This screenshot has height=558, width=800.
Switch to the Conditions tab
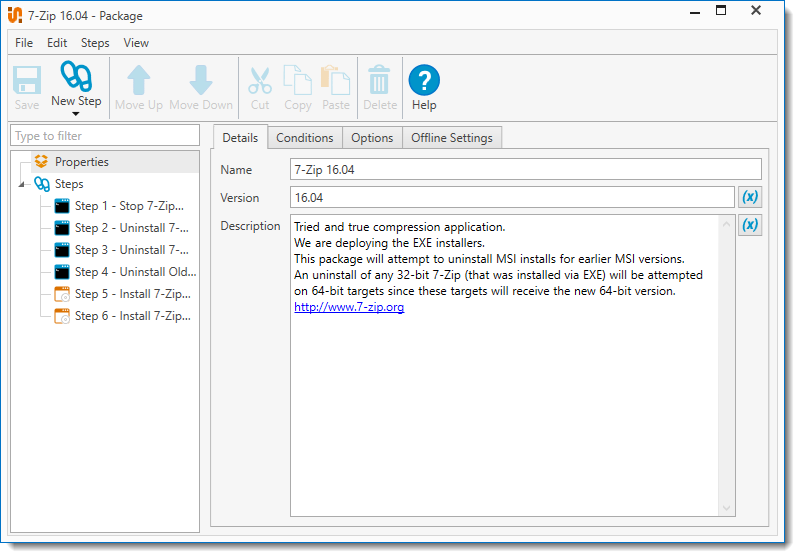(305, 138)
